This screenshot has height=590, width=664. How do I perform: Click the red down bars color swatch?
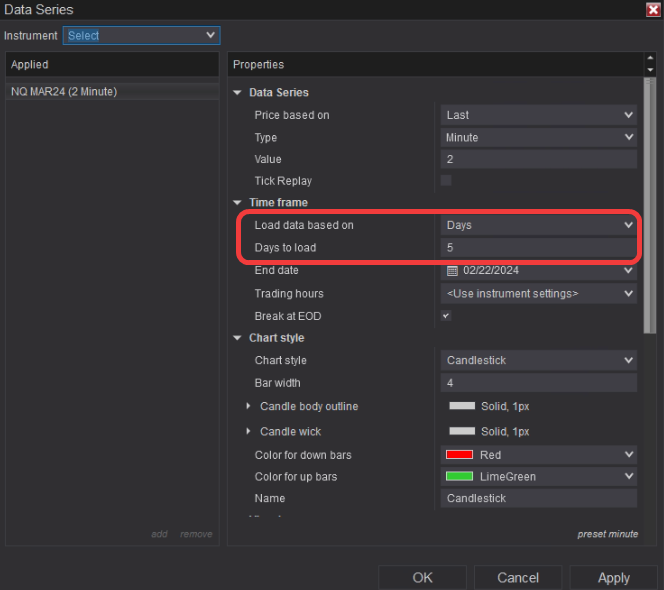[460, 455]
